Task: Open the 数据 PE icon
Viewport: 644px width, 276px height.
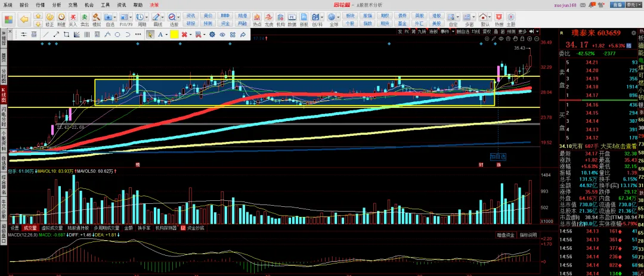Action: (x=292, y=17)
